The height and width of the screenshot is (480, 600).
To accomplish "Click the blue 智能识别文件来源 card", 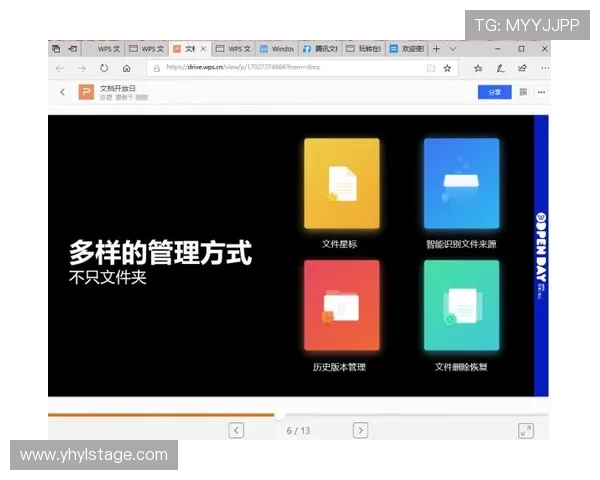I will coord(461,184).
